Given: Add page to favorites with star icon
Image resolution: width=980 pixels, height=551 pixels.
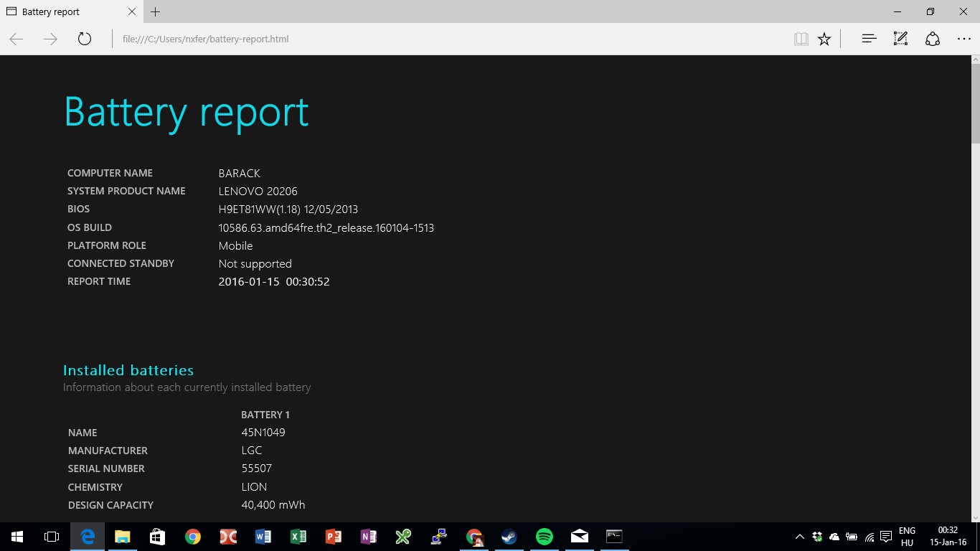Looking at the screenshot, I should 824,39.
